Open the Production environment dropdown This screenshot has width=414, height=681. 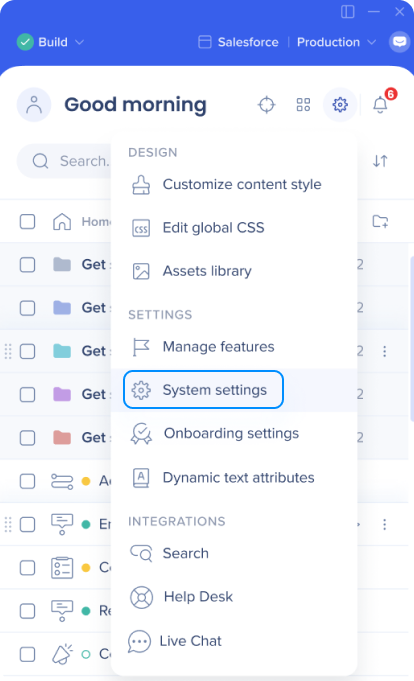pyautogui.click(x=336, y=42)
